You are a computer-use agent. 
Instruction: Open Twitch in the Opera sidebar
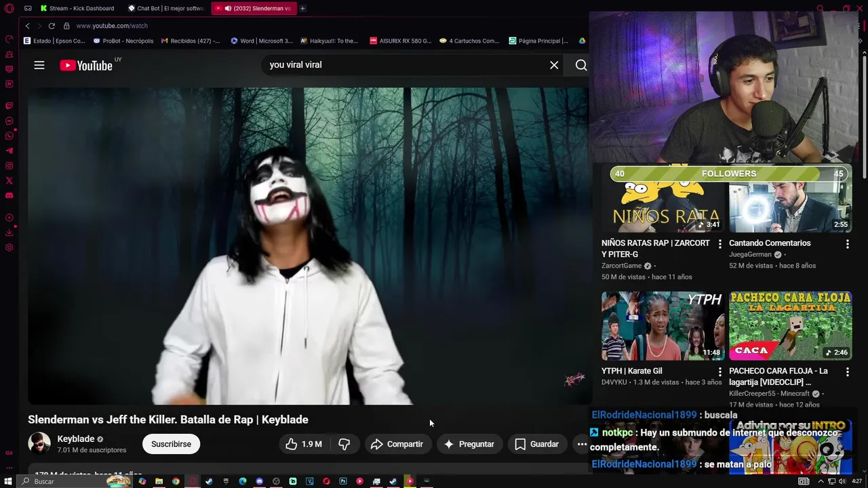tap(9, 106)
